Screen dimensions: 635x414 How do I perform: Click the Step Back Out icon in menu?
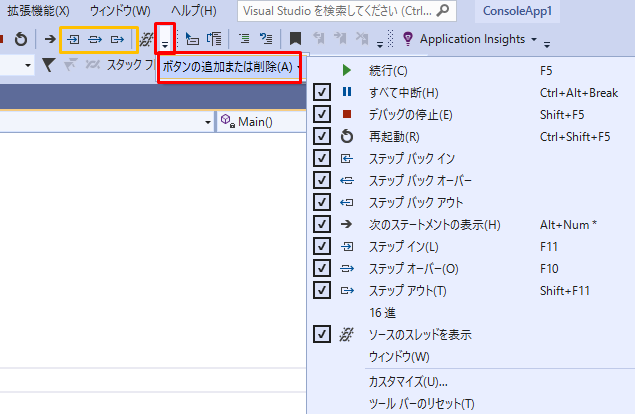click(347, 202)
